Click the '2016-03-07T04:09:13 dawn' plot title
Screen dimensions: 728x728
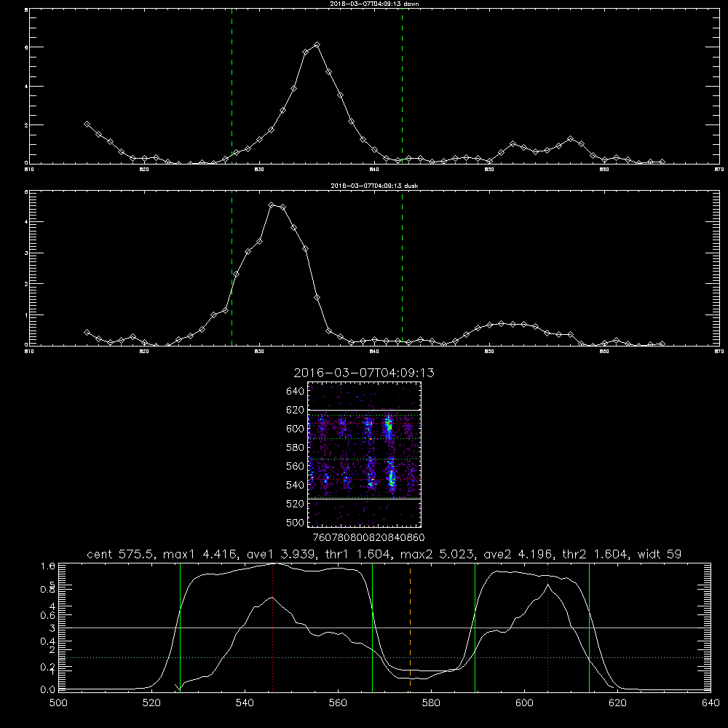tap(374, 4)
